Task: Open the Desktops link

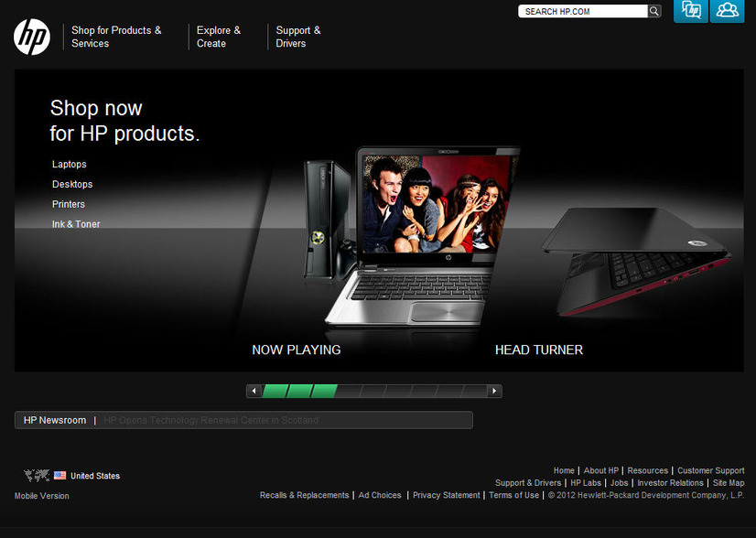Action: click(x=72, y=184)
